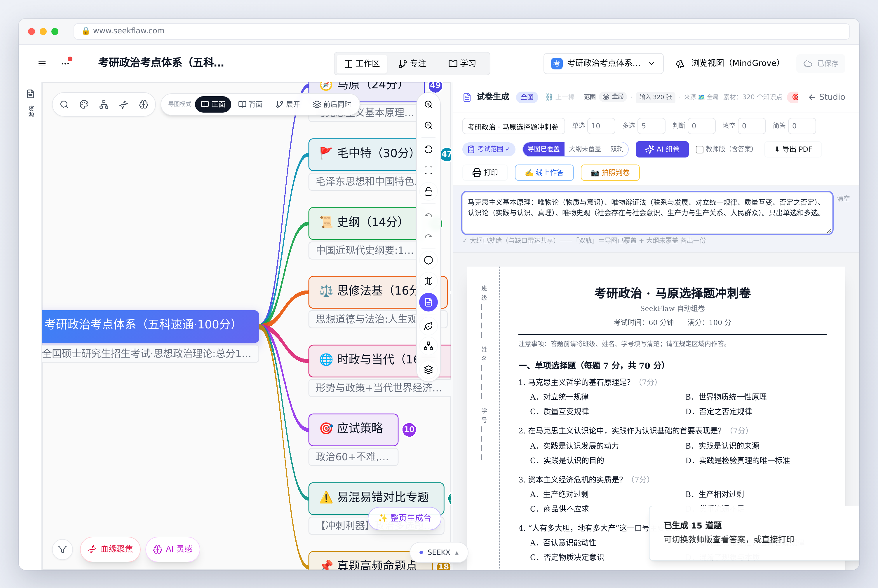Open the resources panel document icon
Viewport: 878px width, 588px height.
30,94
